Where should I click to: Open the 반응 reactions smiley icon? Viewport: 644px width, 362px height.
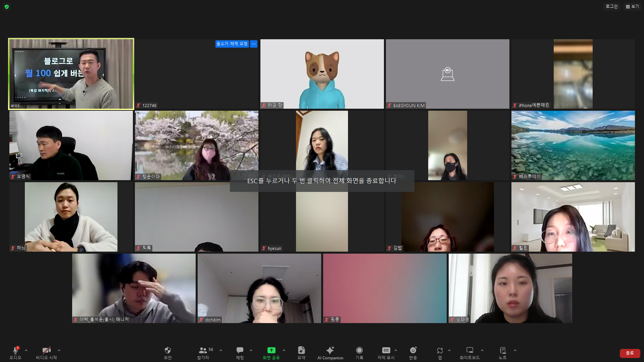[x=413, y=350]
